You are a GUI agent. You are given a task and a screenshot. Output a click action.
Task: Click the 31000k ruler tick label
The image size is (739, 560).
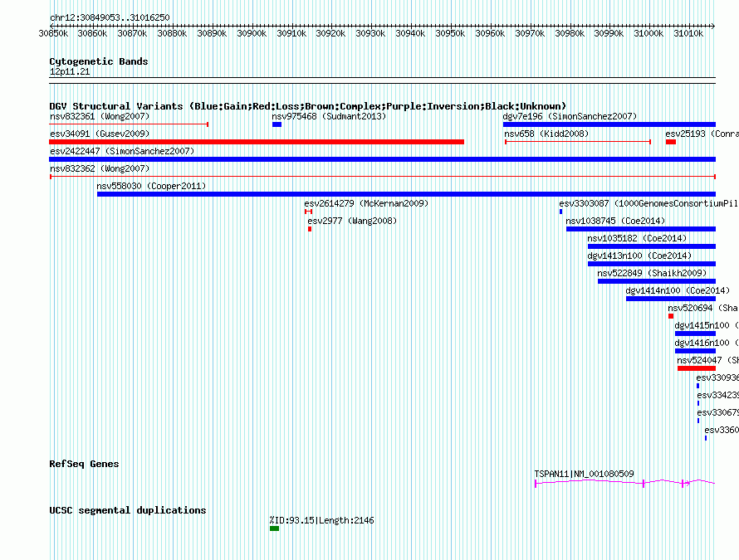pyautogui.click(x=648, y=33)
